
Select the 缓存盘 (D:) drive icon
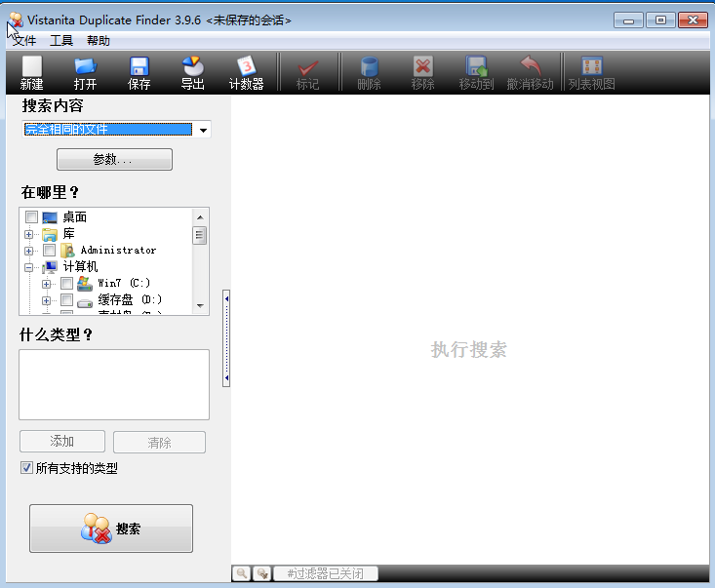pyautogui.click(x=85, y=302)
